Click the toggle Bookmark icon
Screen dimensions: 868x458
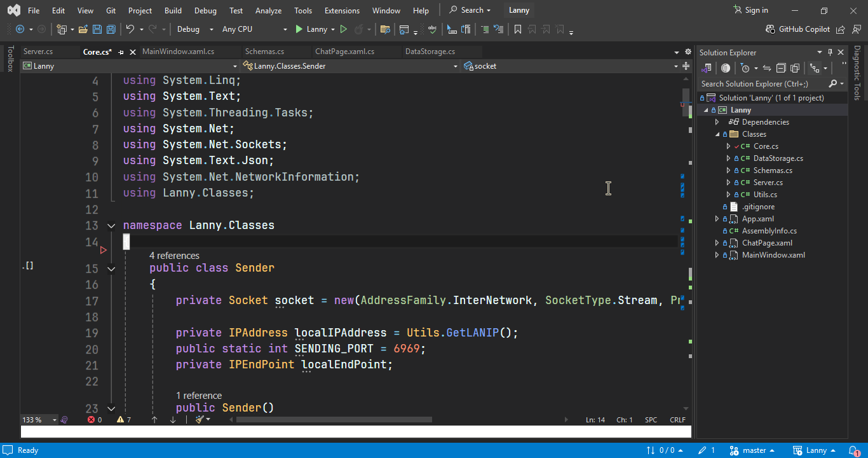[518, 29]
